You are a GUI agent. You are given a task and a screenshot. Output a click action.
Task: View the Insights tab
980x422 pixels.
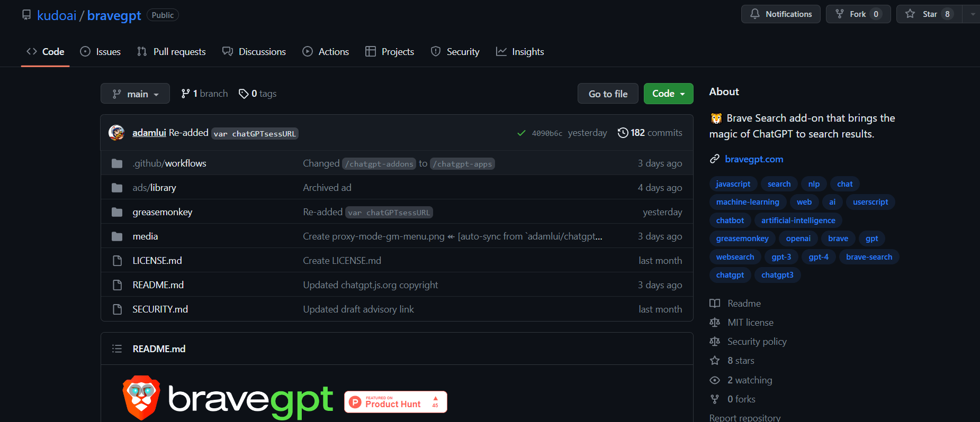tap(520, 52)
